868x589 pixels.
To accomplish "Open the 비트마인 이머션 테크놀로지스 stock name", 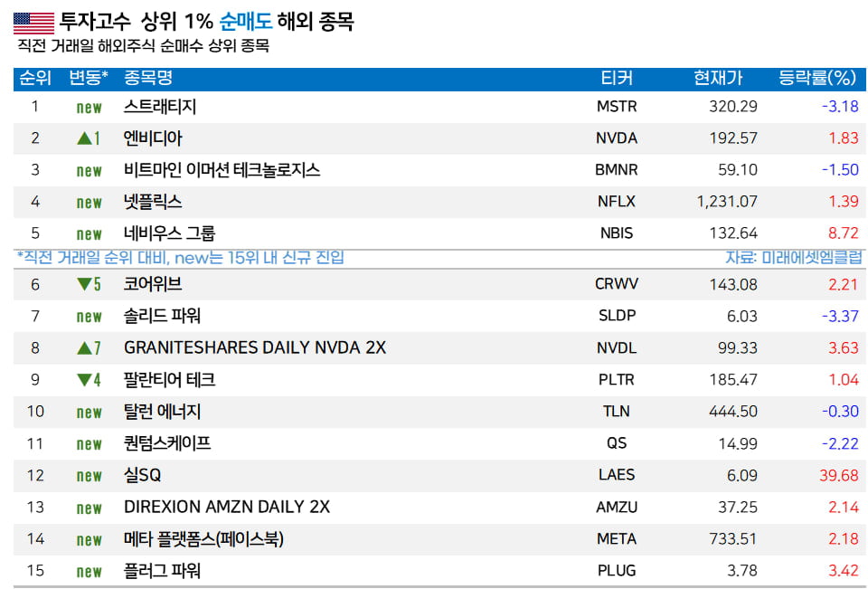I will coord(222,170).
